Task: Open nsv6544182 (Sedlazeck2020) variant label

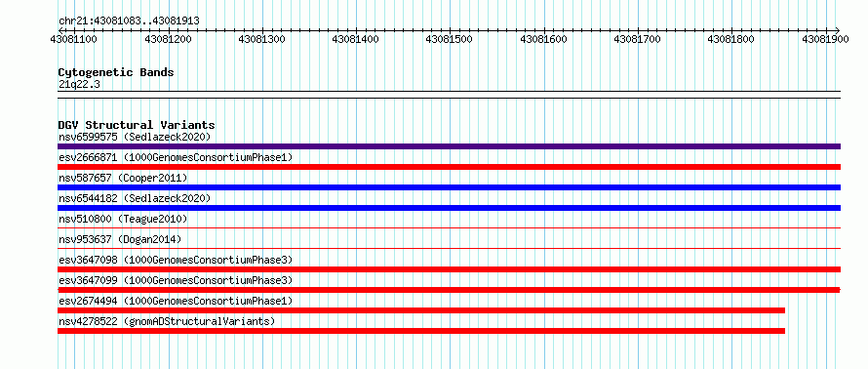Action: point(135,198)
